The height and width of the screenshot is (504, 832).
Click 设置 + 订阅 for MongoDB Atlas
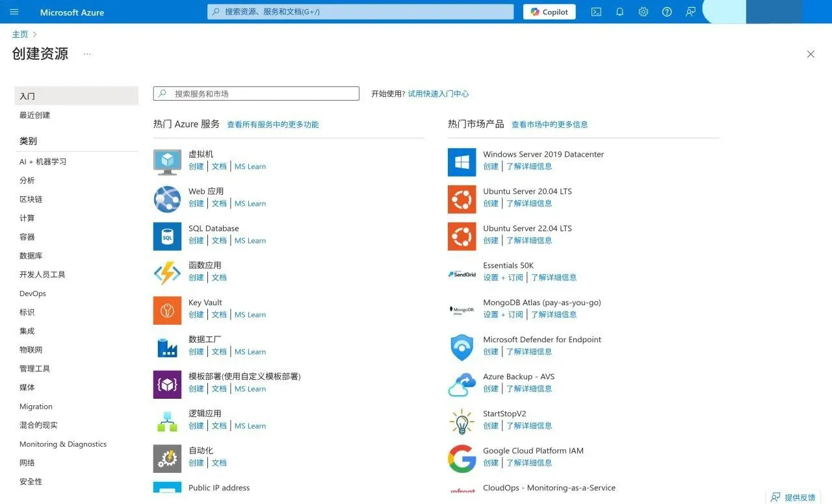[503, 314]
